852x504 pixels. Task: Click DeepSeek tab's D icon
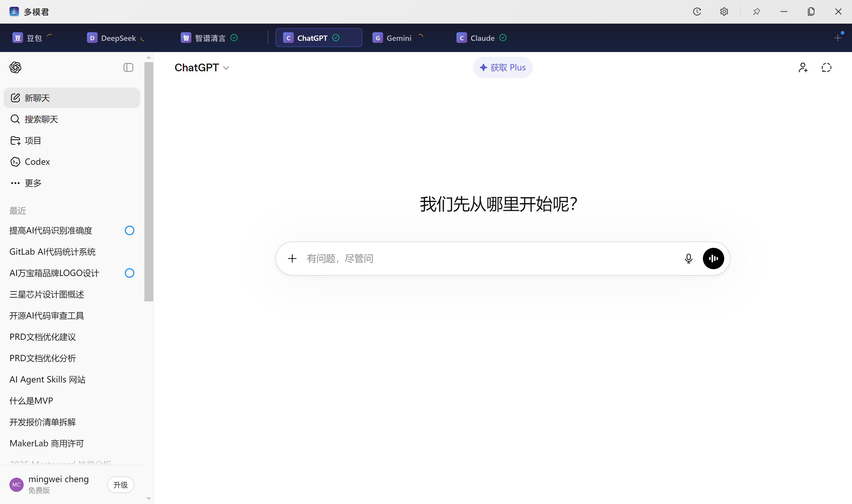pyautogui.click(x=92, y=38)
